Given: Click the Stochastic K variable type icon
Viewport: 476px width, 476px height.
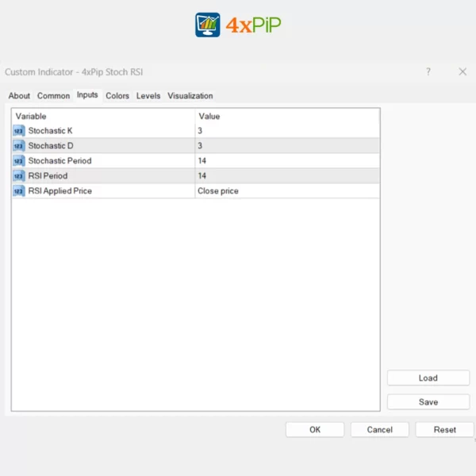Looking at the screenshot, I should 19,131.
